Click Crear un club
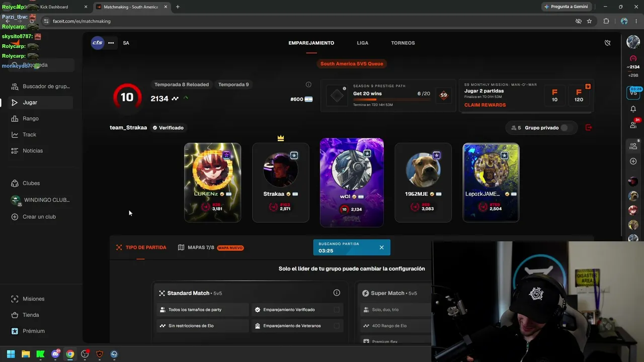Image resolution: width=644 pixels, height=362 pixels. [x=41, y=217]
